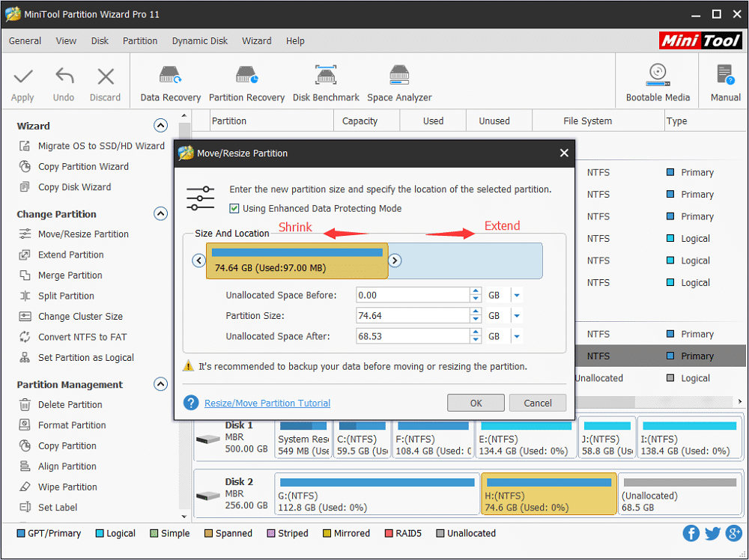This screenshot has height=560, width=749.
Task: Open the Wizard menu
Action: 256,41
